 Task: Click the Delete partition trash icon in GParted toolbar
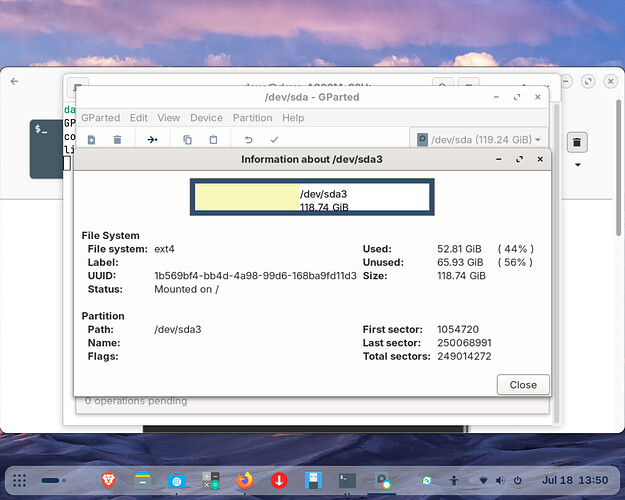coord(117,140)
